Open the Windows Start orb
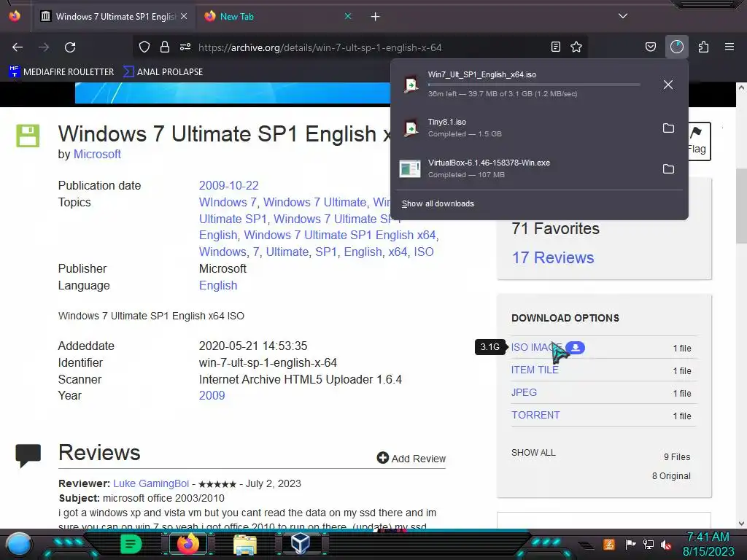 (19, 544)
